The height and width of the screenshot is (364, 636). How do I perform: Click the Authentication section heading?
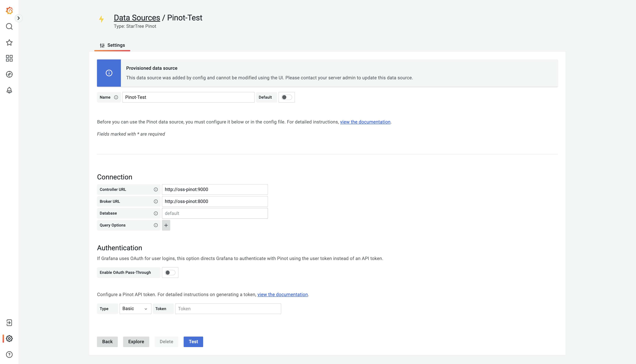tap(119, 248)
